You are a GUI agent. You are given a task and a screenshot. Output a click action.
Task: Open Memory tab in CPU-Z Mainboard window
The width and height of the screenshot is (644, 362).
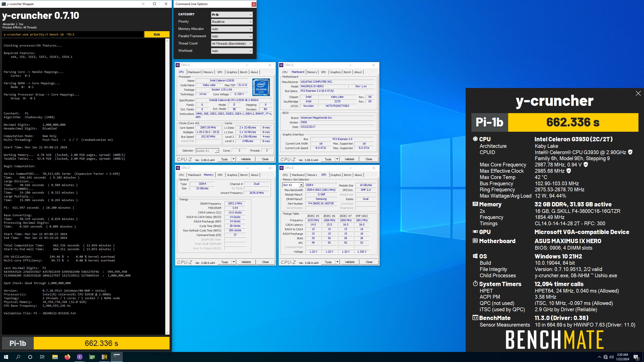click(x=312, y=72)
